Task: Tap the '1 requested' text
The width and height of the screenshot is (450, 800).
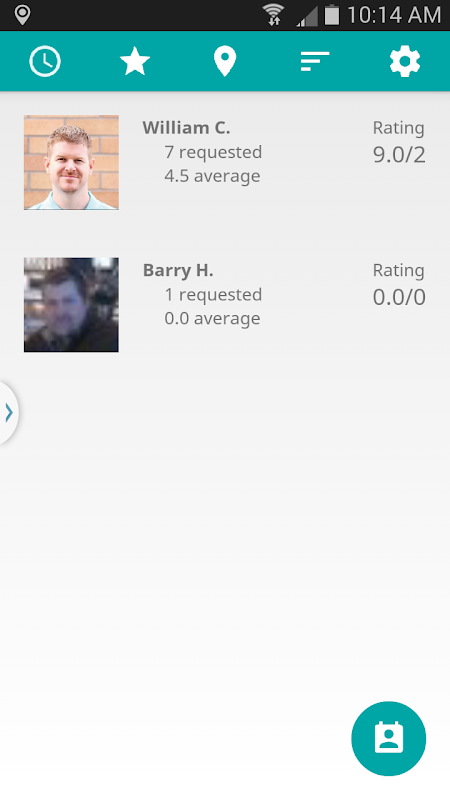Action: (x=213, y=294)
